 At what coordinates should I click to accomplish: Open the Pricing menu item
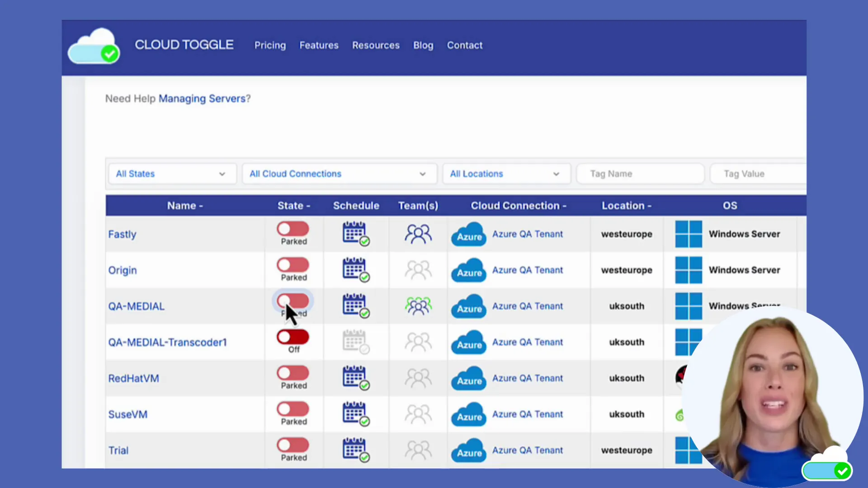tap(270, 45)
